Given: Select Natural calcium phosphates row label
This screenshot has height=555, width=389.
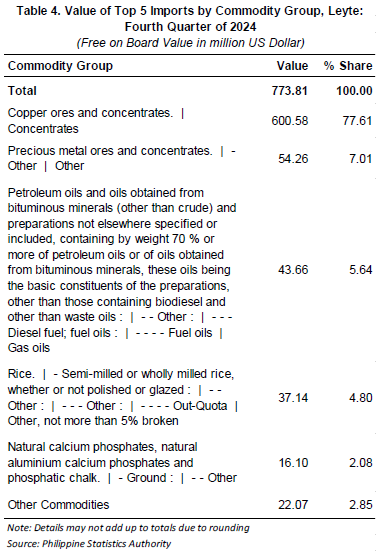Looking at the screenshot, I should [x=122, y=463].
